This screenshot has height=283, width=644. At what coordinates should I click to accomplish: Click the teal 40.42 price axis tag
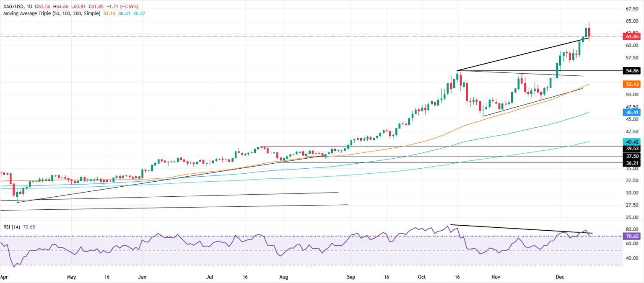click(x=631, y=141)
